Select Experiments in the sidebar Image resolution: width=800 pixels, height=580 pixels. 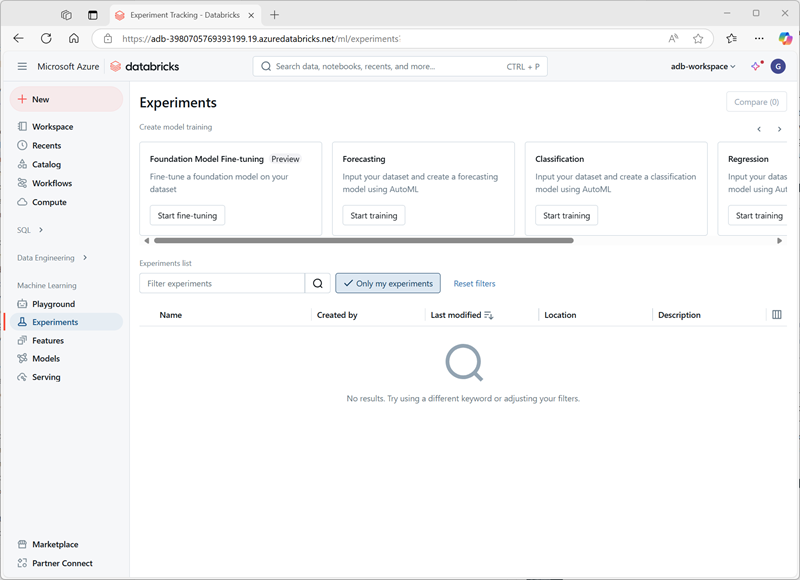pos(66,322)
